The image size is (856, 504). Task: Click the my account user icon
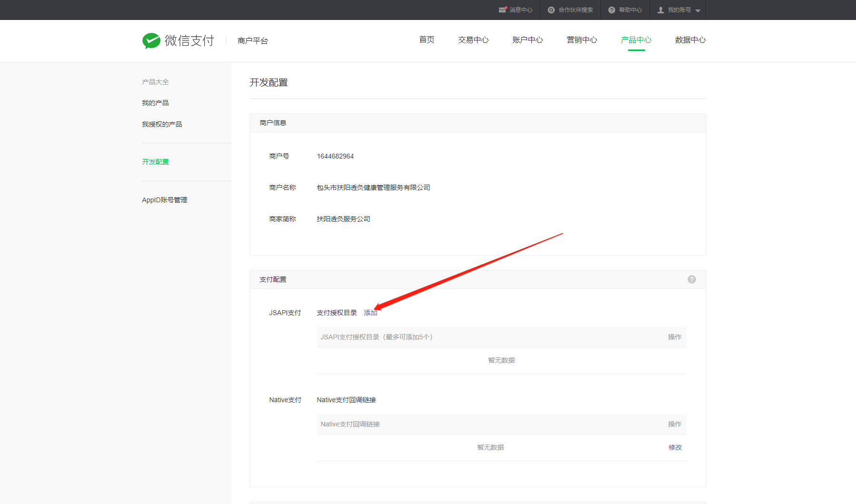(x=661, y=10)
